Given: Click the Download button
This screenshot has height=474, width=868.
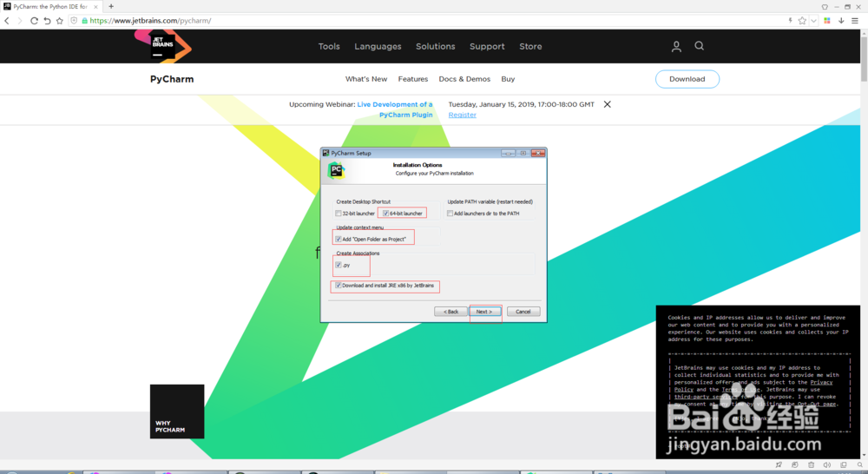Looking at the screenshot, I should pyautogui.click(x=687, y=79).
